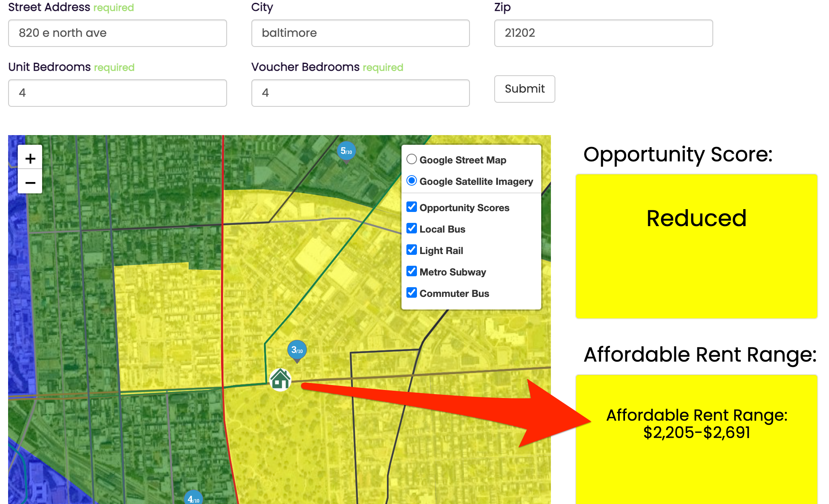Click the map zoom in plus button
The image size is (829, 504).
(30, 158)
